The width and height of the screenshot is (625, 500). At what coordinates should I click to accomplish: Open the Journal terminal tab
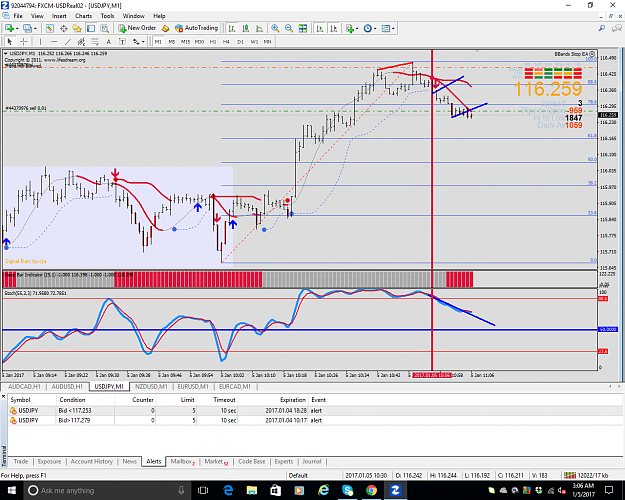pos(312,462)
